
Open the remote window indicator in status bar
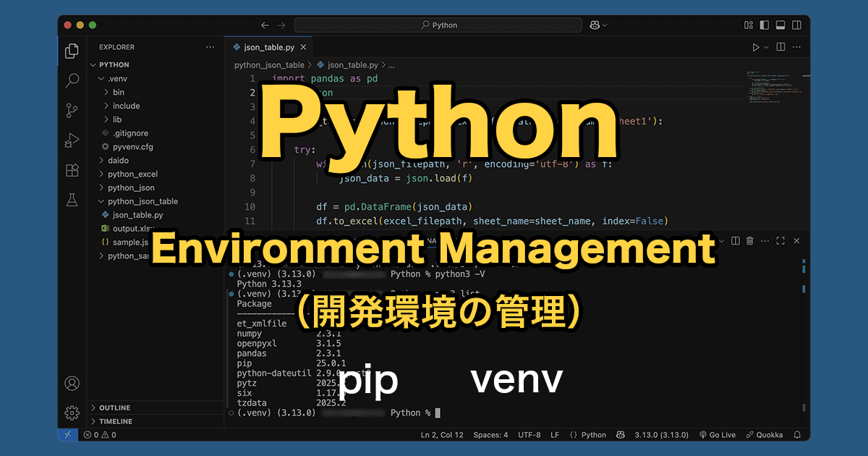pyautogui.click(x=68, y=435)
